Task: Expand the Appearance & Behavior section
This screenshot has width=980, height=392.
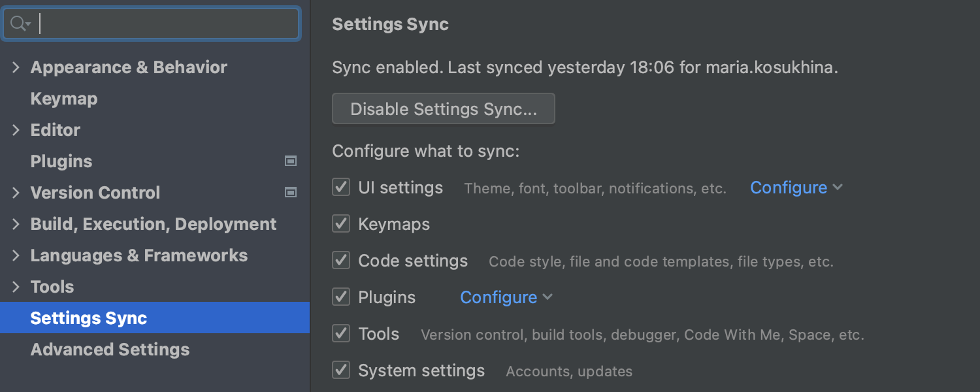Action: [16, 67]
